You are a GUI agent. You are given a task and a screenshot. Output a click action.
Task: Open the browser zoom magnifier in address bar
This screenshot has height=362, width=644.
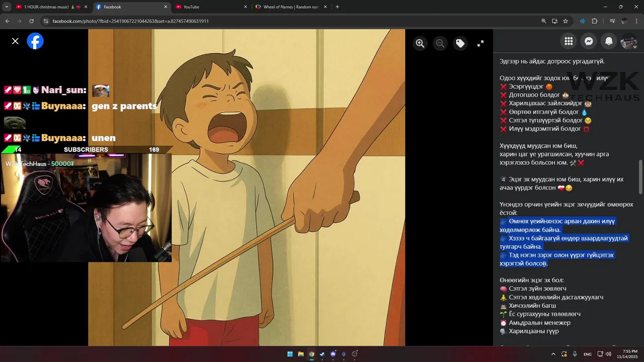(544, 21)
